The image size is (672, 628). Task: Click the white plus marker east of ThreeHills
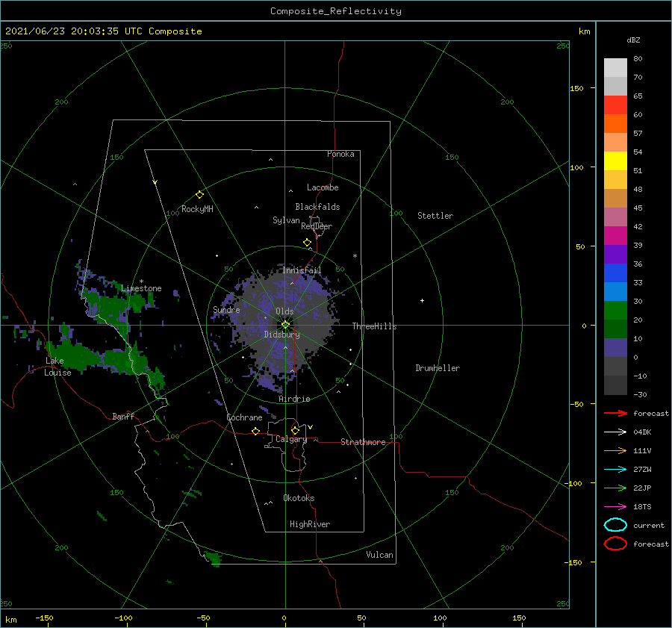coord(422,300)
